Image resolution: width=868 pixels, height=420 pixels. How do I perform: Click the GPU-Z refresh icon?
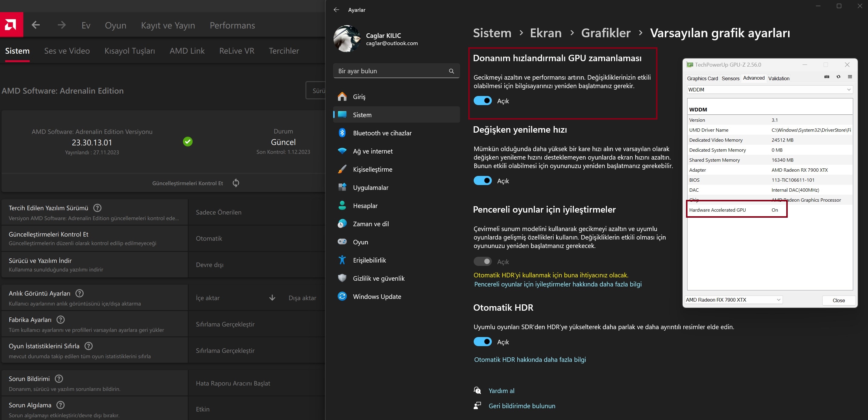(838, 77)
